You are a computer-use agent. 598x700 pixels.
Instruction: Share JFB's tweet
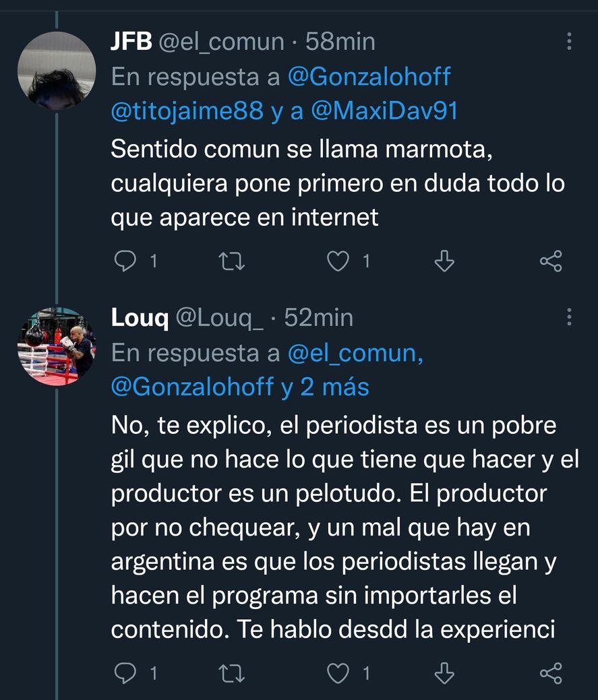tap(551, 261)
